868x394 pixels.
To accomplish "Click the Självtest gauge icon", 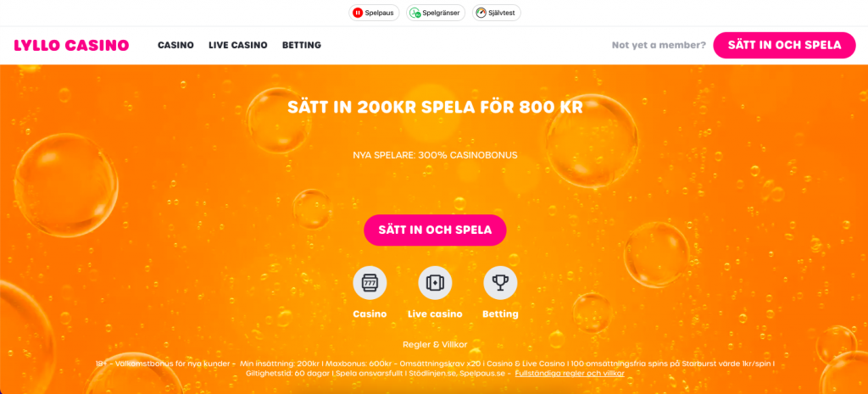I will coord(481,13).
